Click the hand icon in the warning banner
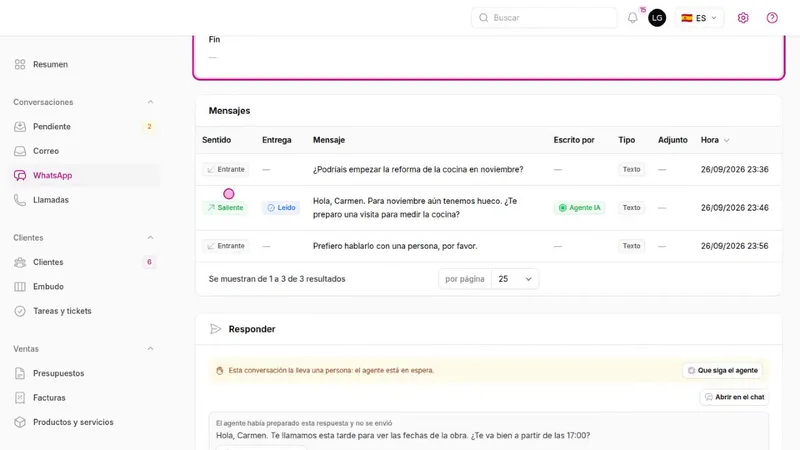Screen dimensions: 800x450 [x=219, y=371]
